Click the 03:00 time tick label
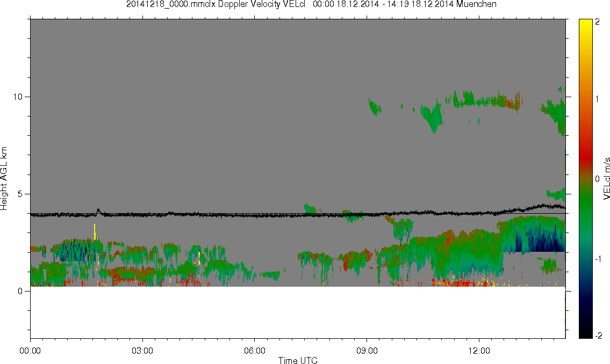Image resolution: width=610 pixels, height=364 pixels. pos(142,351)
